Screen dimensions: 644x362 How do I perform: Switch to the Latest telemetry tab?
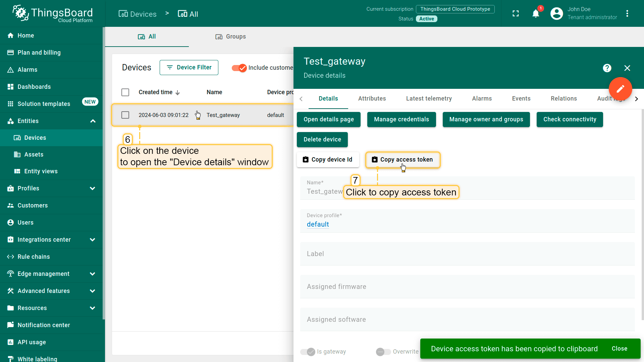(x=429, y=99)
